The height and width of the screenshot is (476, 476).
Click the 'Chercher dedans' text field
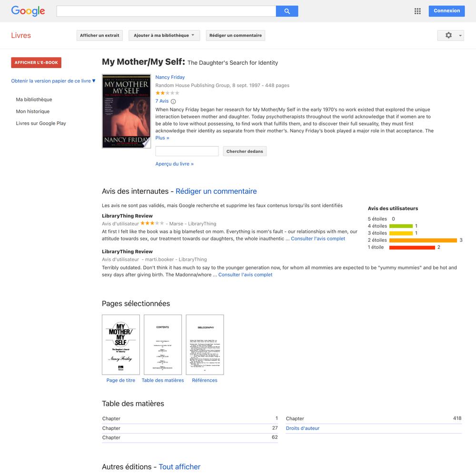(x=187, y=151)
